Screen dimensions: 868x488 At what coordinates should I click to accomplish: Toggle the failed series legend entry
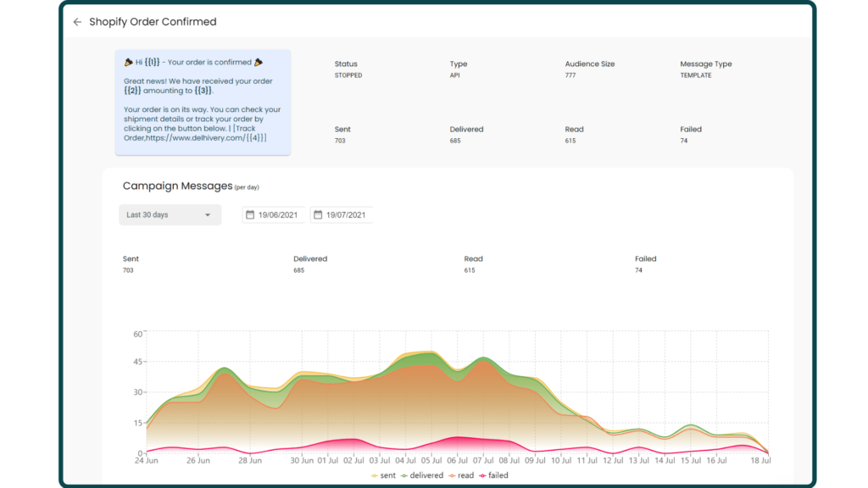coord(493,475)
